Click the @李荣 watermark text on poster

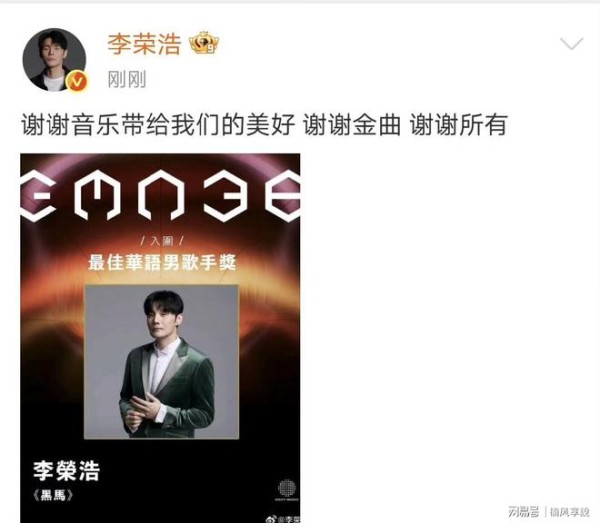[289, 520]
